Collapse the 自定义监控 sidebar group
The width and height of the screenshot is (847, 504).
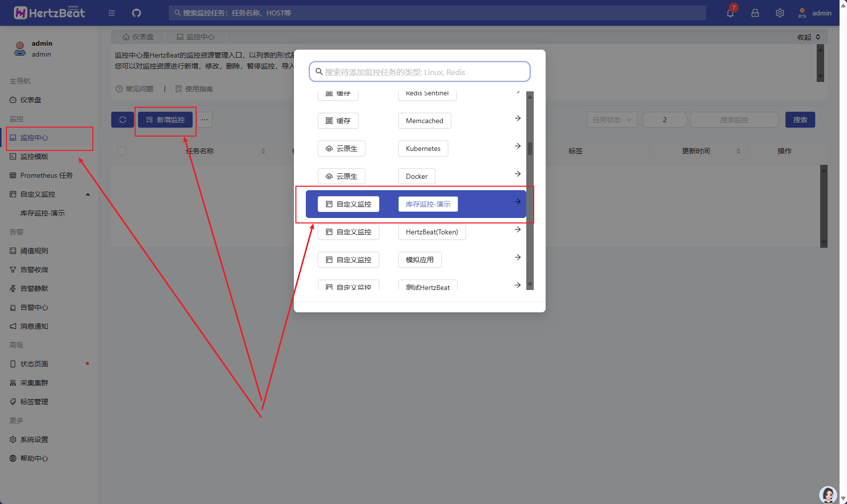[88, 194]
